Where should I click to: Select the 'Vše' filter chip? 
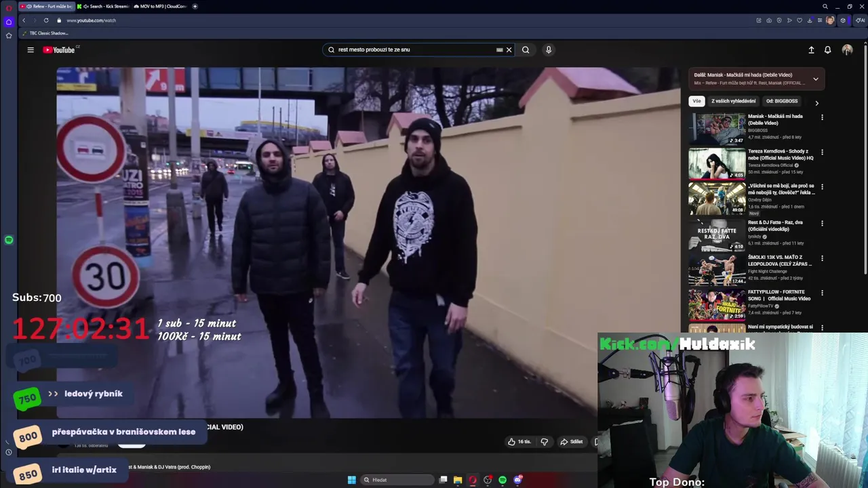[x=696, y=101]
